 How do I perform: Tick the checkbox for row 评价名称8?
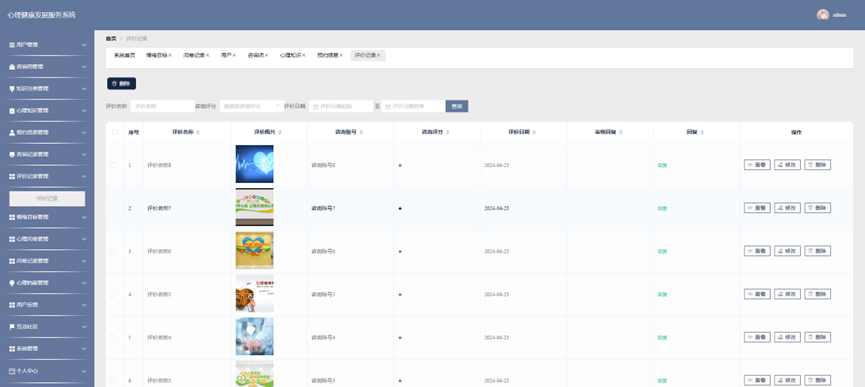(x=112, y=165)
